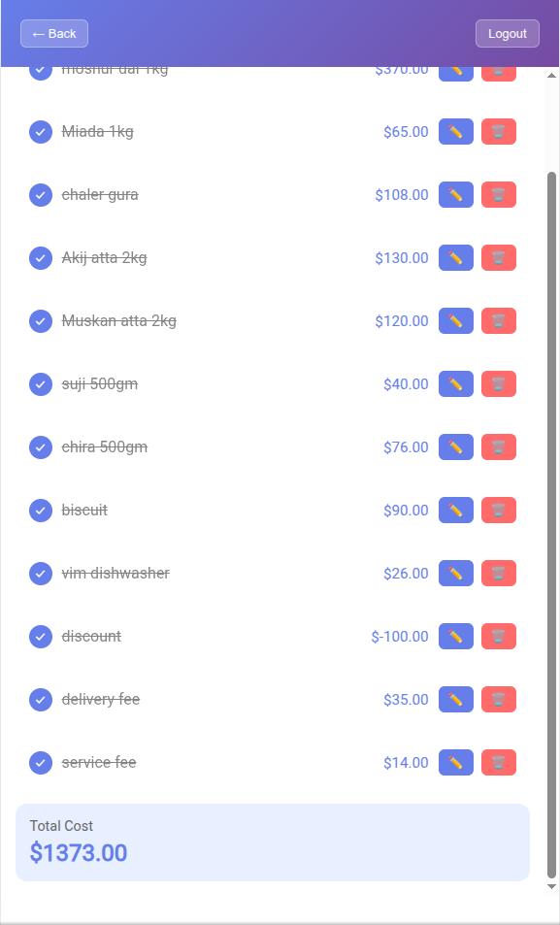
Task: Toggle the checkmark for Muskan atta 2kg
Action: coord(40,320)
